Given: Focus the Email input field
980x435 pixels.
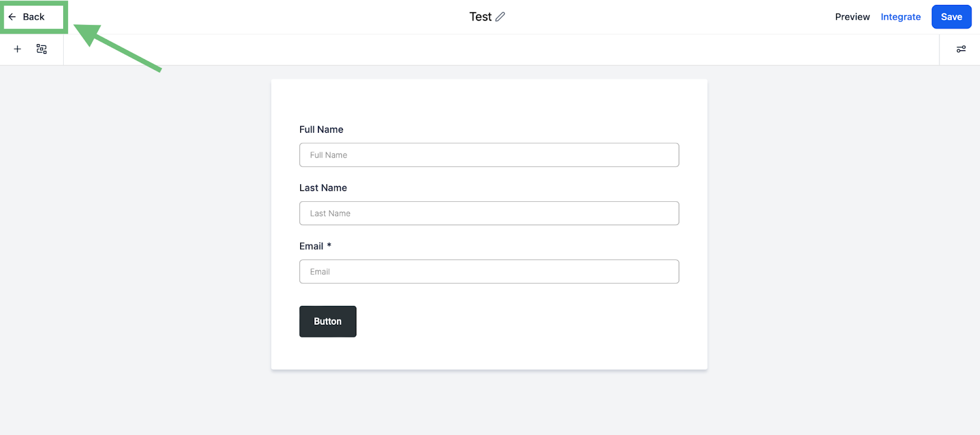Looking at the screenshot, I should [489, 272].
